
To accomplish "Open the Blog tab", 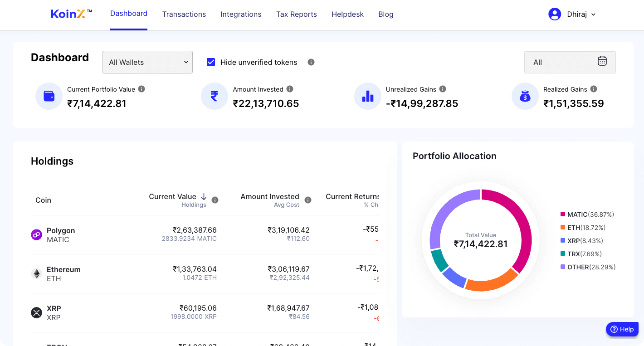I will (386, 14).
